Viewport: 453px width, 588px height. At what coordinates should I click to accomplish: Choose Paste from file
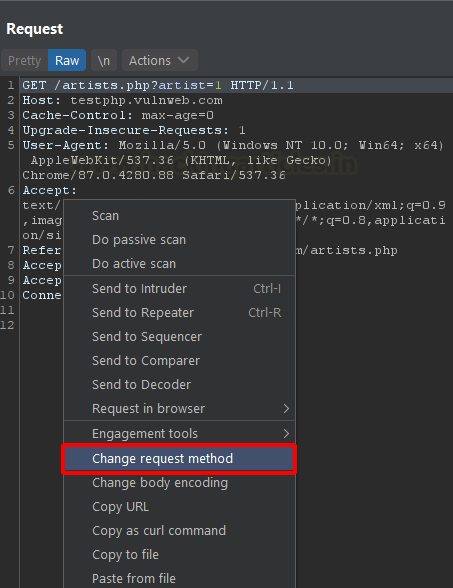click(179, 578)
